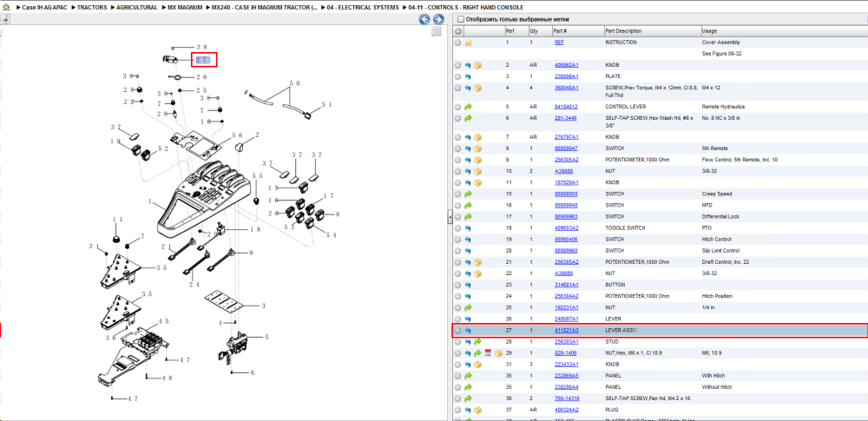Click the green arrow on MFD switch row
The width and height of the screenshot is (868, 421).
pos(468,205)
